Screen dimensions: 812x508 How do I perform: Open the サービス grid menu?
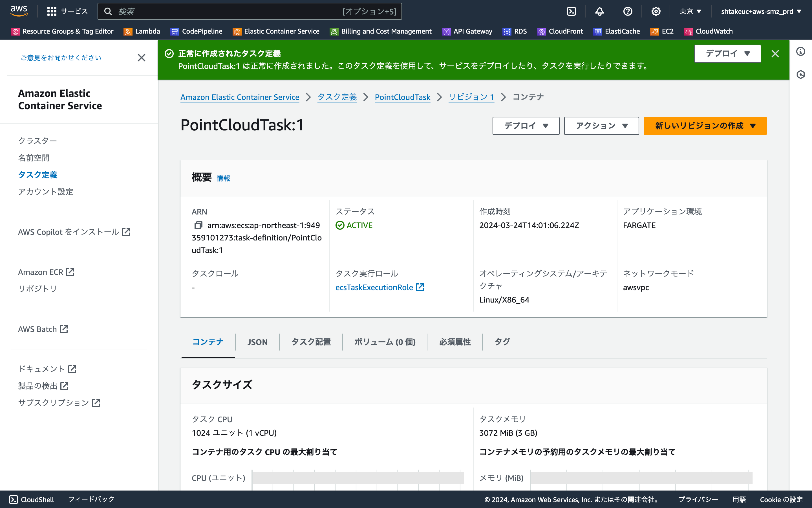(67, 11)
